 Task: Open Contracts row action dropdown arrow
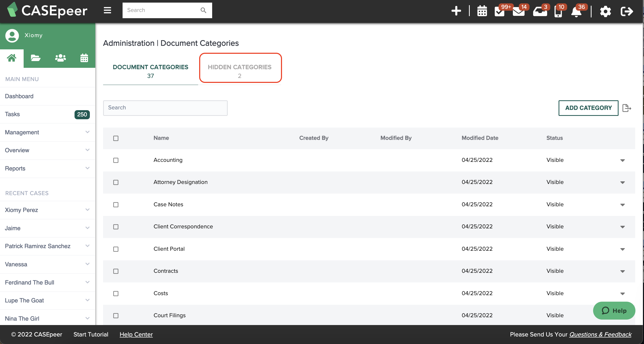[622, 272]
